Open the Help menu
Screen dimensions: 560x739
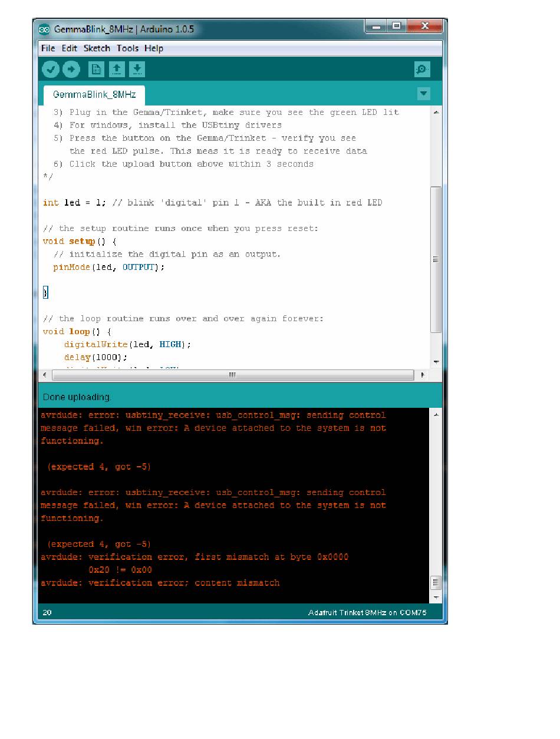154,48
